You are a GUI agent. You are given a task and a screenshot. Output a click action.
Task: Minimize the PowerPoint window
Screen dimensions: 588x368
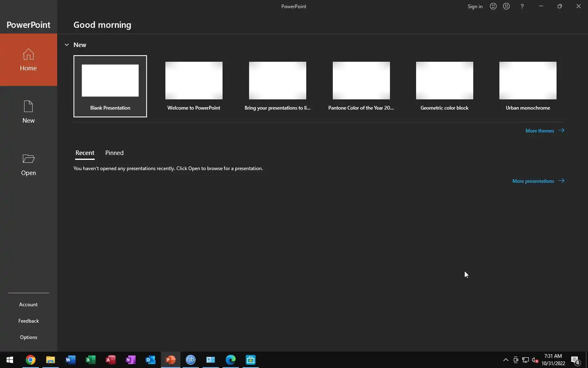click(541, 6)
